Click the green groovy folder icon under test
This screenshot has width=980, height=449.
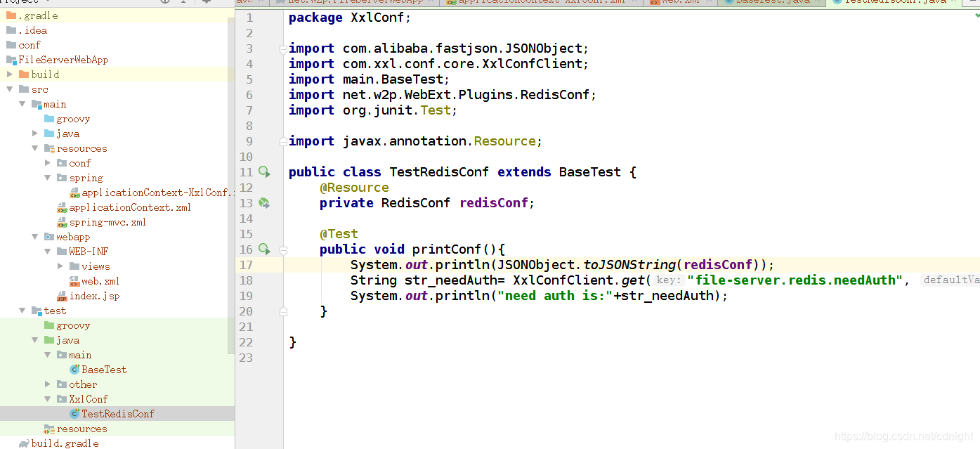point(49,325)
